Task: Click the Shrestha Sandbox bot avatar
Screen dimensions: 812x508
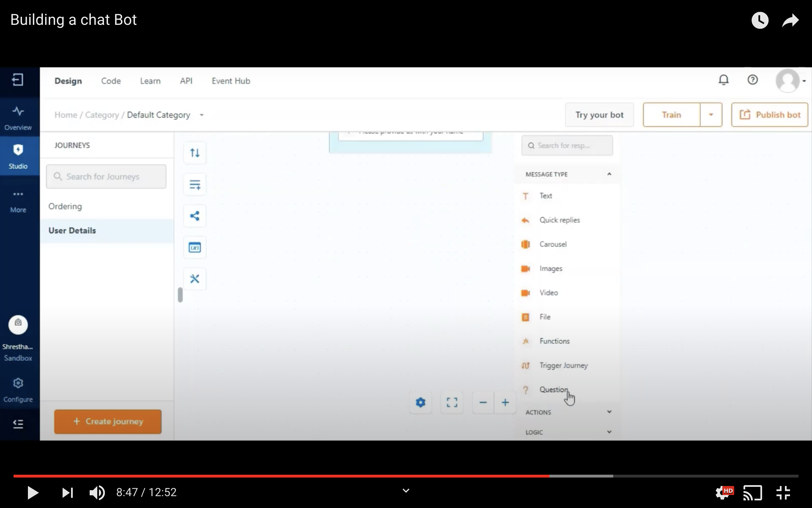Action: 18,325
